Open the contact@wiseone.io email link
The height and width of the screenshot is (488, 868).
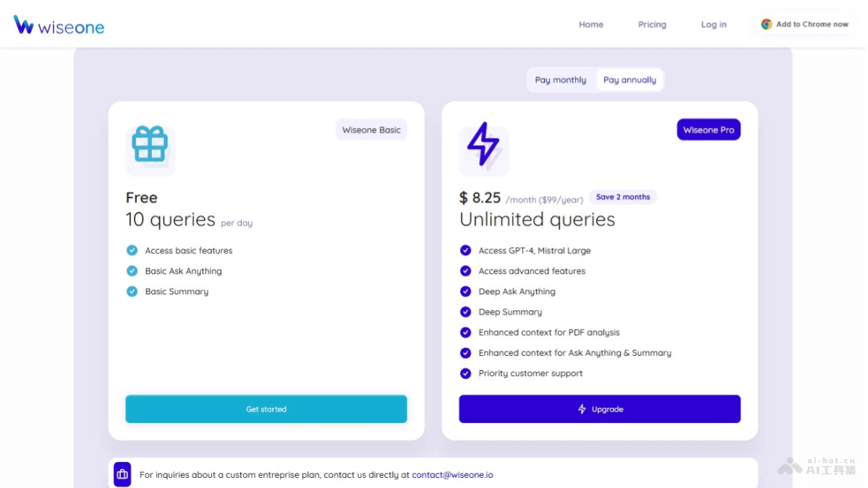coord(452,475)
